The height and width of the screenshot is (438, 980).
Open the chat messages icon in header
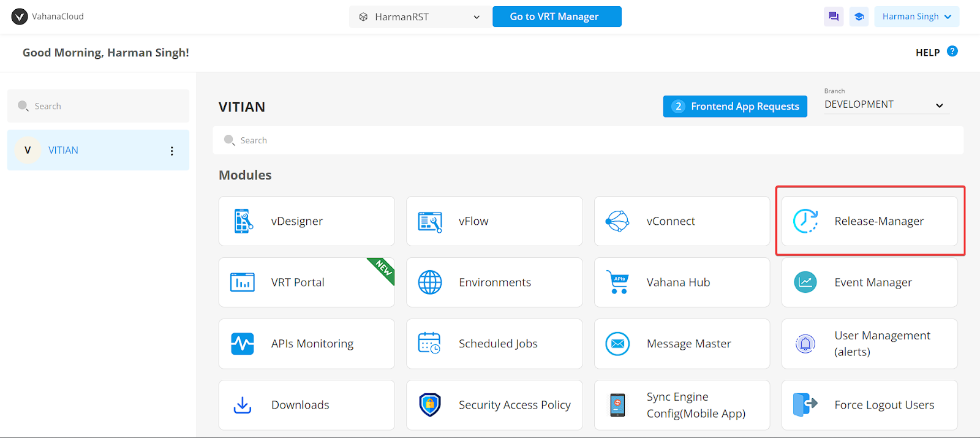click(834, 17)
